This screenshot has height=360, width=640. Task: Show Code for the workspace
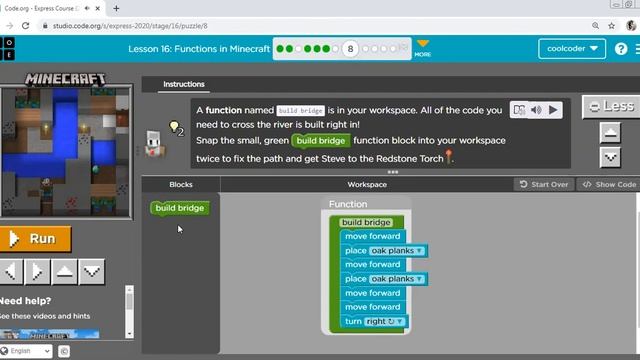609,184
